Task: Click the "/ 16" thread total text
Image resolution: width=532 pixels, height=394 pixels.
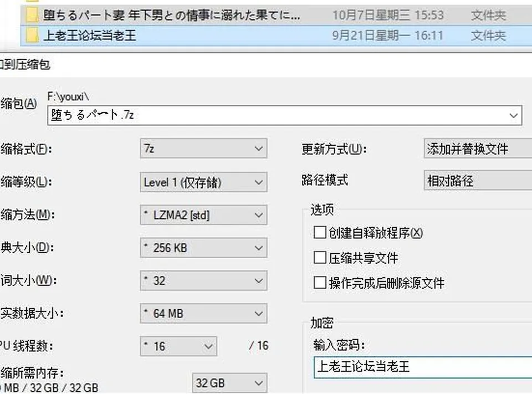Action: [259, 345]
